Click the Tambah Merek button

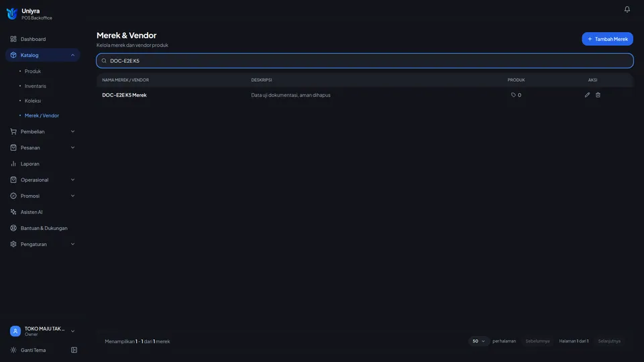607,39
